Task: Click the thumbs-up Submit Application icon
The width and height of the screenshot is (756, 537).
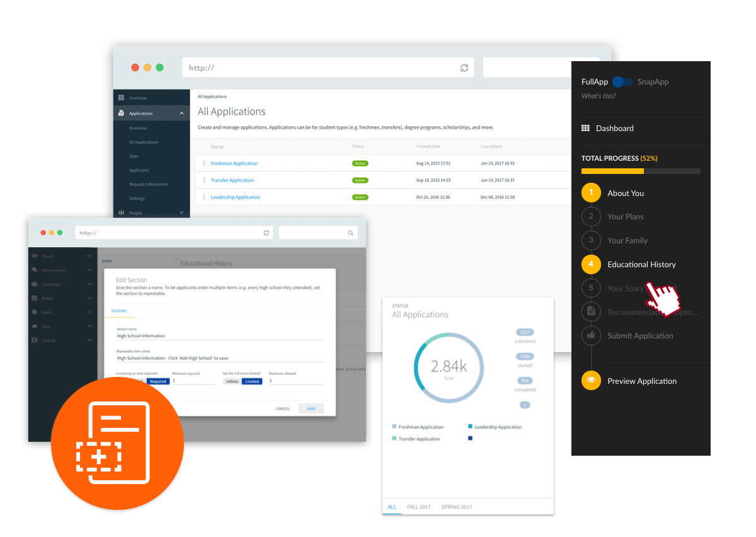Action: click(591, 335)
